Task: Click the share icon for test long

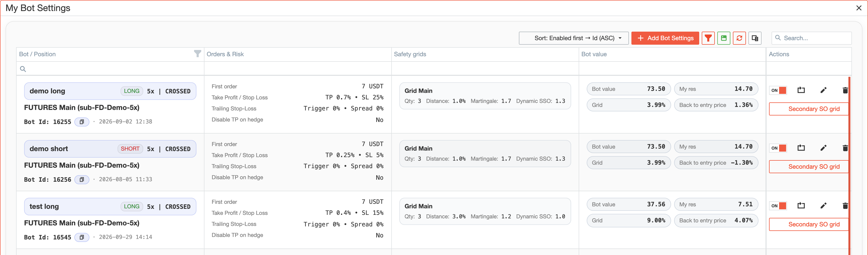Action: coord(801,206)
